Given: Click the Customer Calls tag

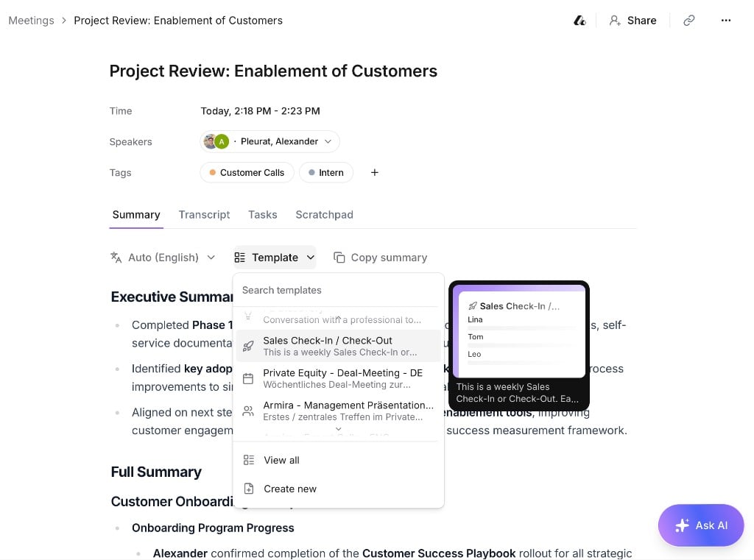Looking at the screenshot, I should tap(247, 172).
